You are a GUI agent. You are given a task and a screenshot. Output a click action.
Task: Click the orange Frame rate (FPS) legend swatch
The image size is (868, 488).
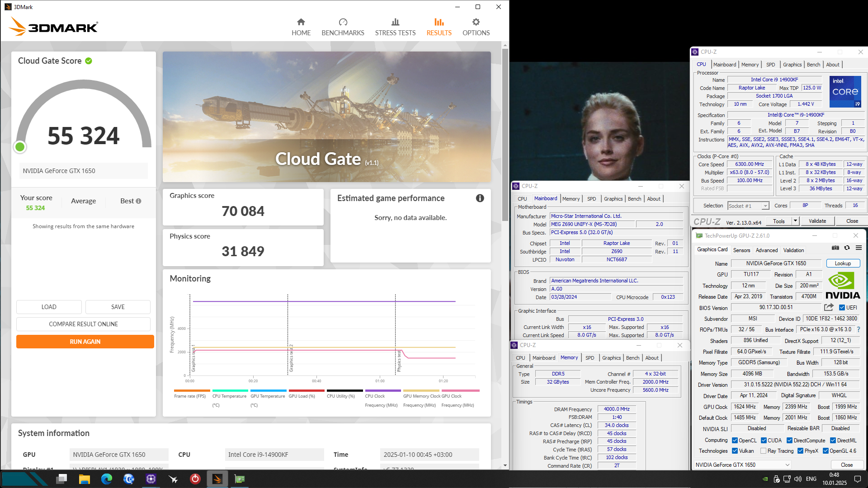click(192, 390)
